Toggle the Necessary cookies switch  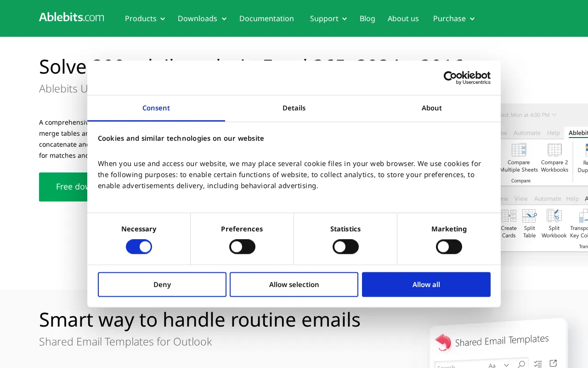(x=139, y=247)
